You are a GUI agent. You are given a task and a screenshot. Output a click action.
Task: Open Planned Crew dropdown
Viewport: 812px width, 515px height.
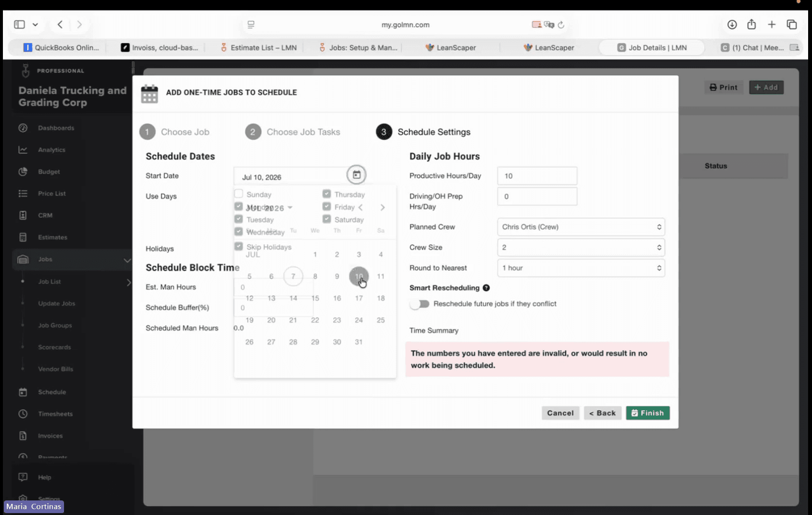click(x=581, y=227)
